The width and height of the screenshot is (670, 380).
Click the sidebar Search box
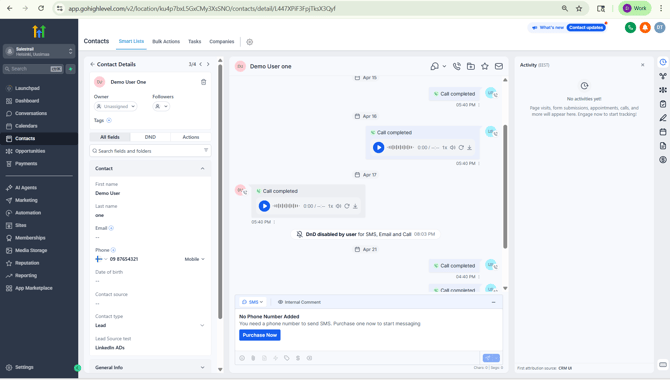coord(33,69)
